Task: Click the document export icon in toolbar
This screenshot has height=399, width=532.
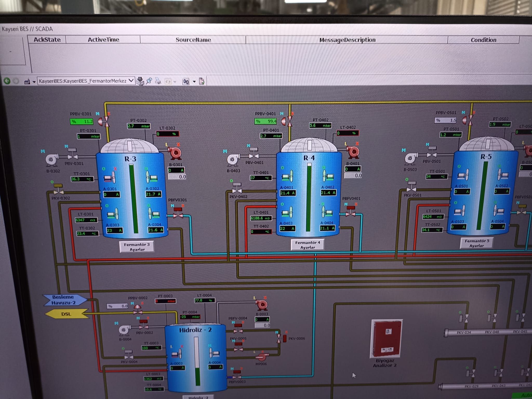Action: click(202, 81)
